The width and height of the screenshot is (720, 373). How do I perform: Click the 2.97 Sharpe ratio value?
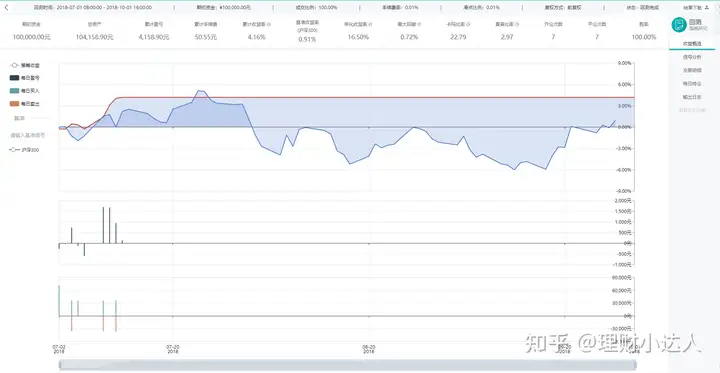pos(507,37)
